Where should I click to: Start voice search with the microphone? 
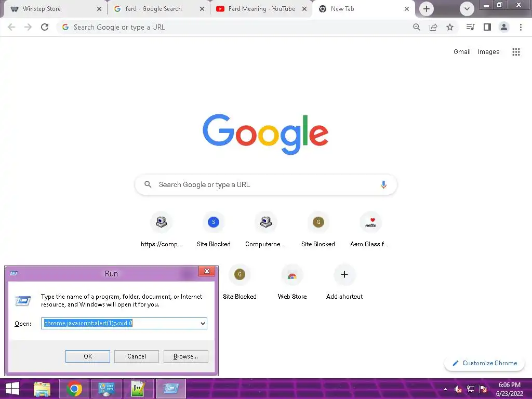(383, 184)
